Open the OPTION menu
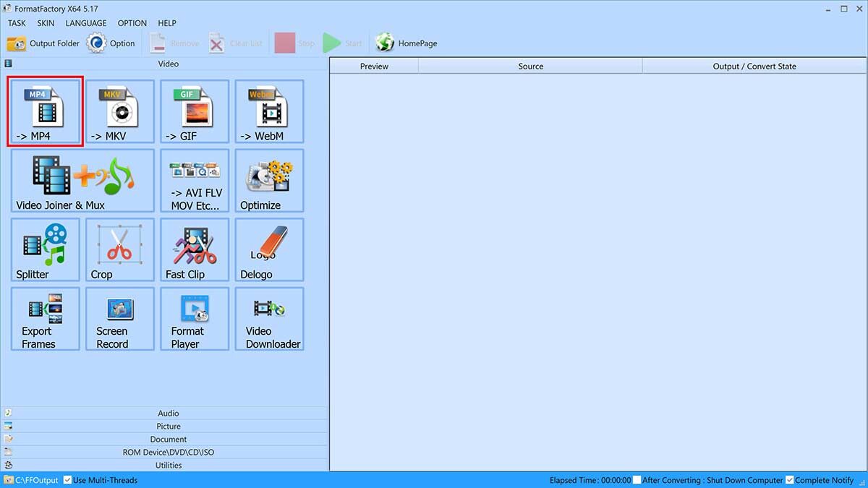 [132, 22]
